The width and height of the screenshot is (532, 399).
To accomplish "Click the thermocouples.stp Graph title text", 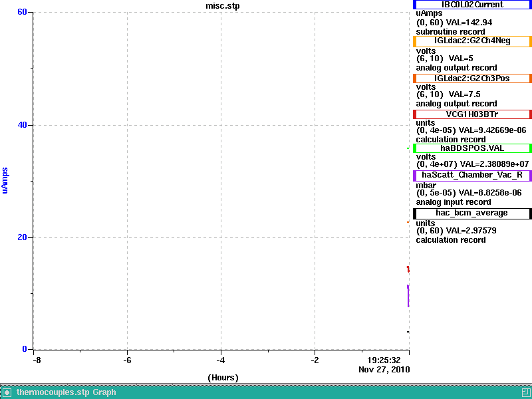I will click(66, 392).
